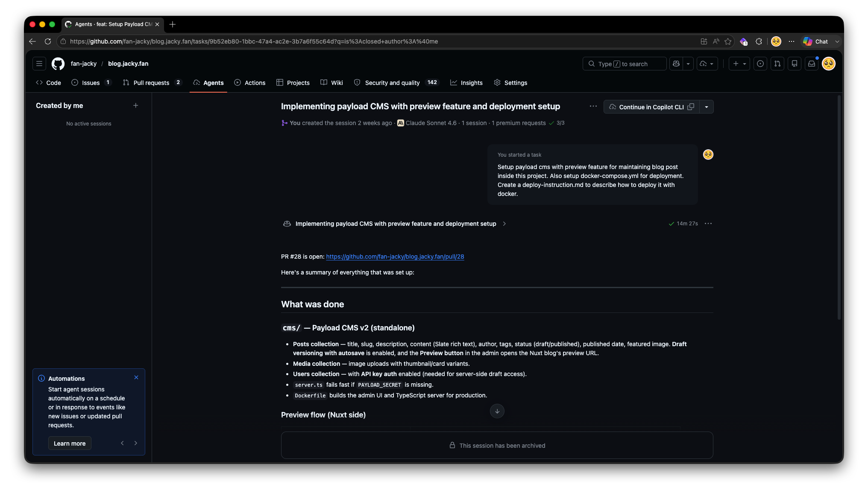
Task: Switch to the Projects tab
Action: click(x=293, y=83)
